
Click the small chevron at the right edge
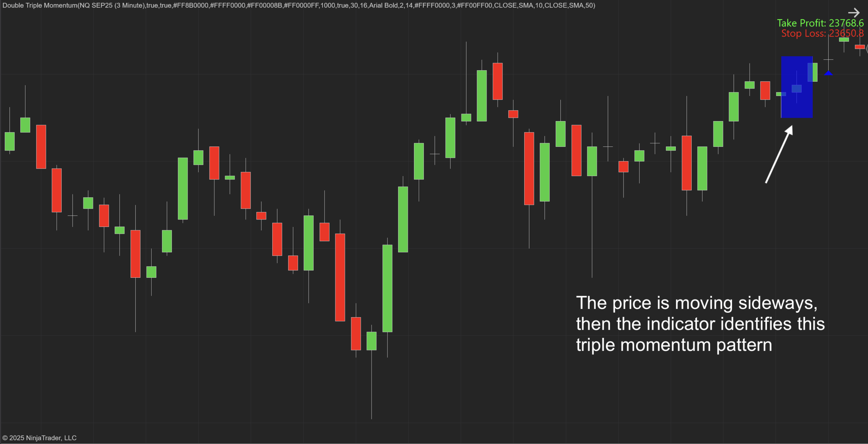tap(866, 49)
